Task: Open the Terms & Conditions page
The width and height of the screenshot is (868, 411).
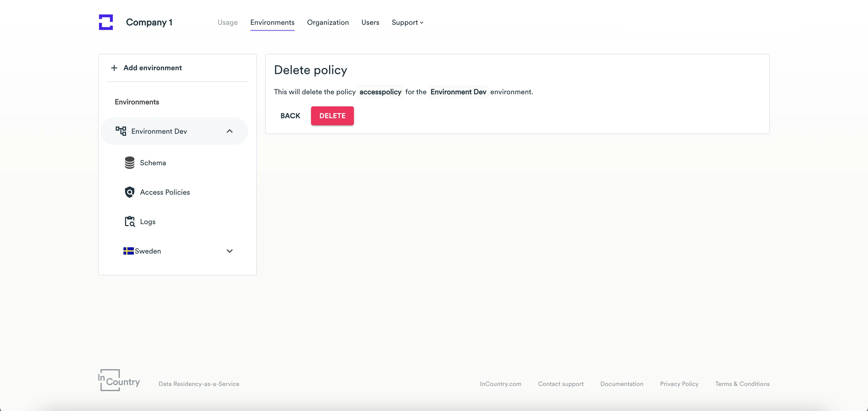Action: click(742, 383)
